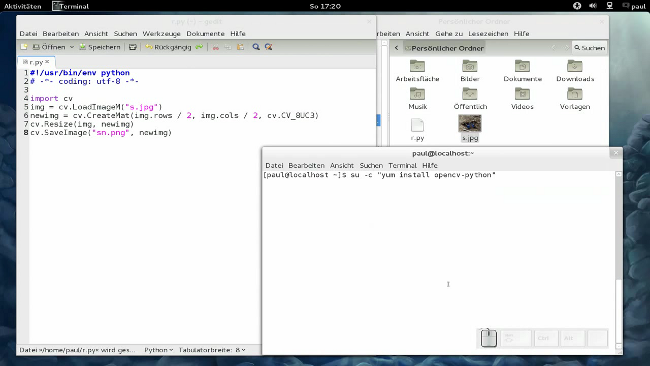Viewport: 650px width, 366px height.
Task: Open terminal window Hilfe menu
Action: coord(430,165)
